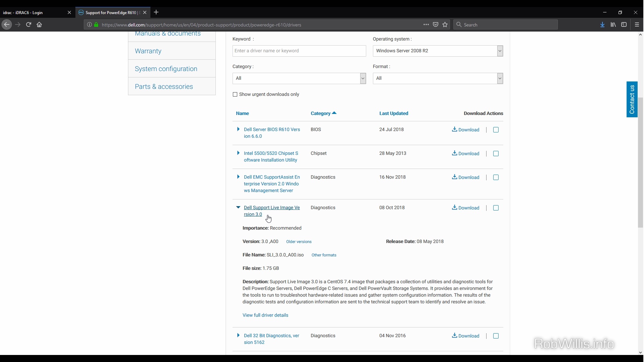Click the page vertical scrollbar thumb
The height and width of the screenshot is (362, 644).
(x=641, y=163)
